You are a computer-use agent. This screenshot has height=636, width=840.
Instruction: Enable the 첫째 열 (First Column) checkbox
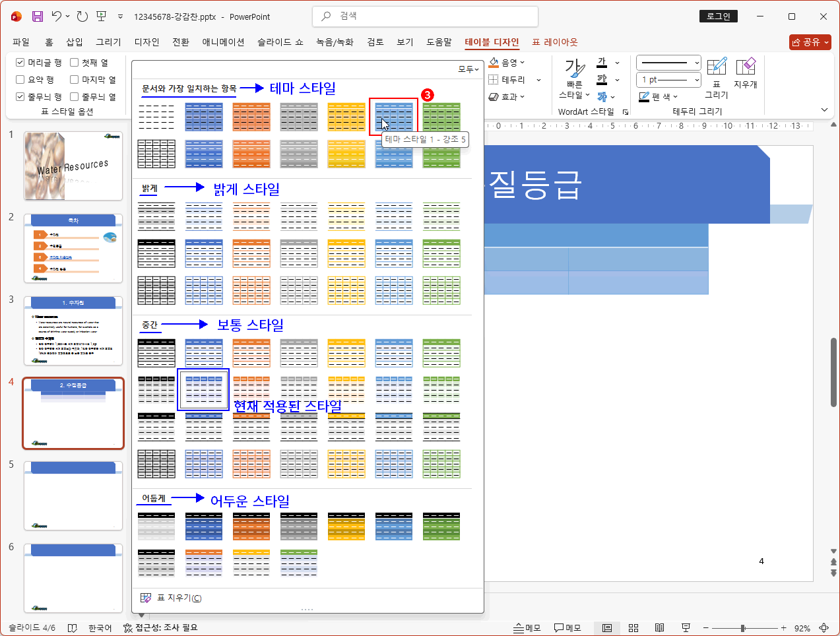74,63
